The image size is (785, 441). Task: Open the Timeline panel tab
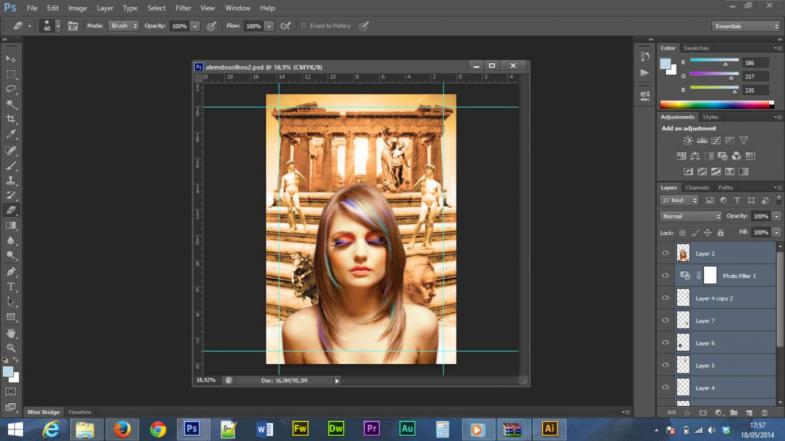pyautogui.click(x=80, y=412)
